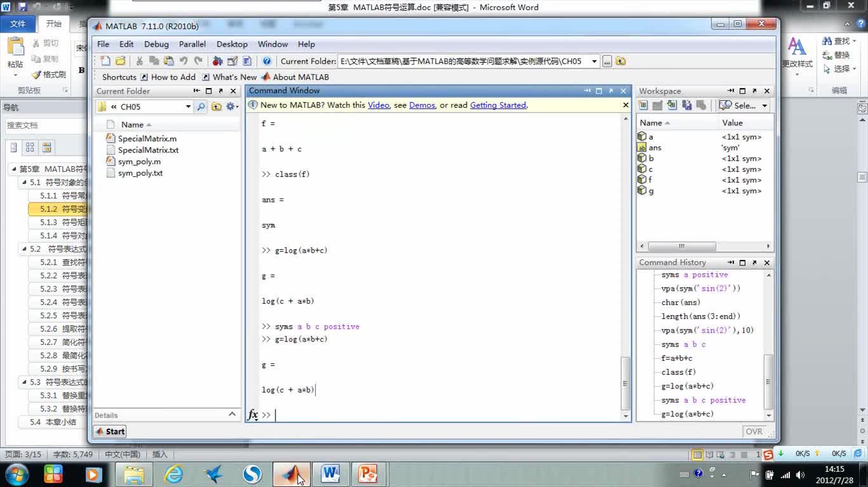This screenshot has width=868, height=487.
Task: Click the About MATLAB shortcut
Action: pyautogui.click(x=296, y=77)
